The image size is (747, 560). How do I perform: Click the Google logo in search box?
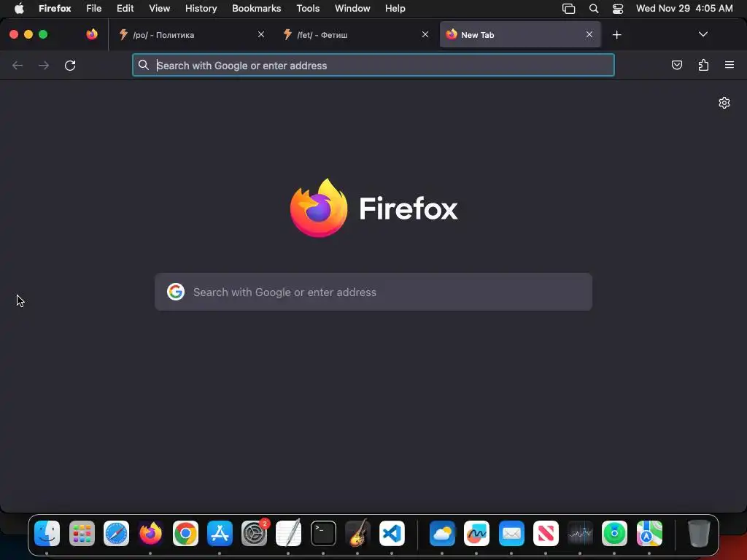pos(176,292)
